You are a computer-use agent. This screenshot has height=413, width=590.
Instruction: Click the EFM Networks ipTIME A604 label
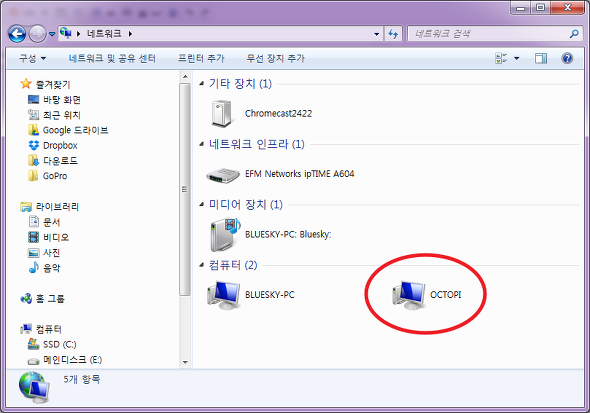(x=300, y=174)
